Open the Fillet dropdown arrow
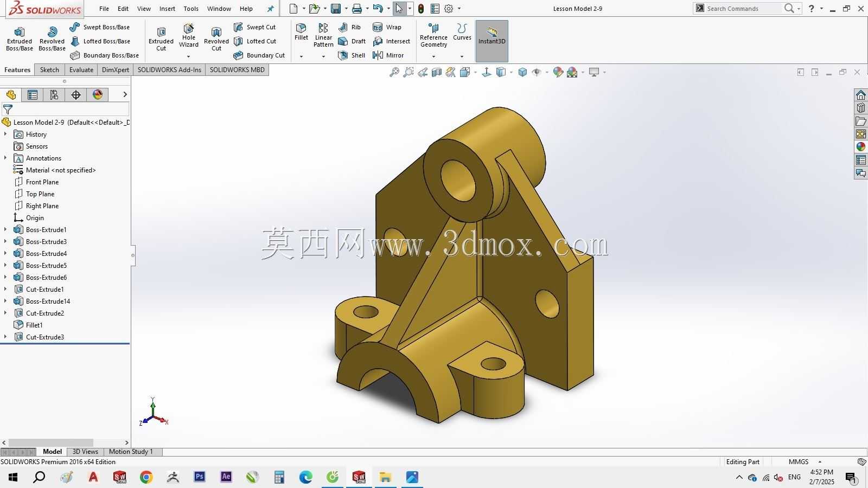The height and width of the screenshot is (488, 868). (x=301, y=56)
